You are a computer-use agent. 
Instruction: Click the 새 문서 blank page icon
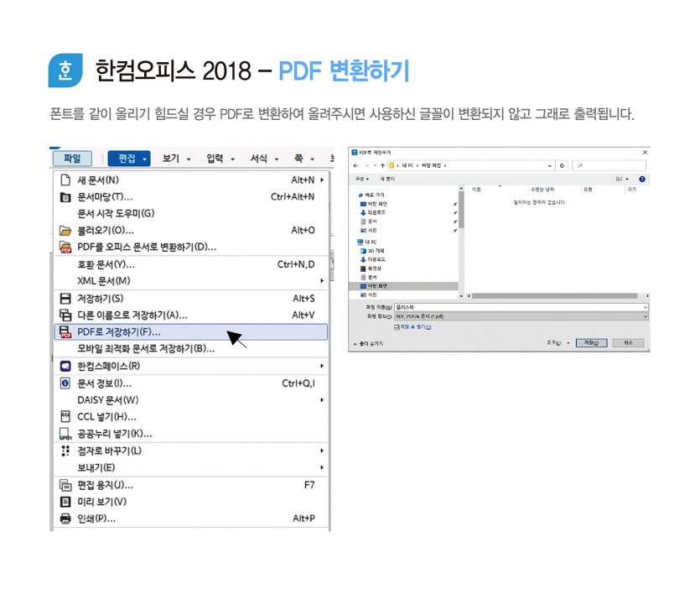click(x=65, y=180)
